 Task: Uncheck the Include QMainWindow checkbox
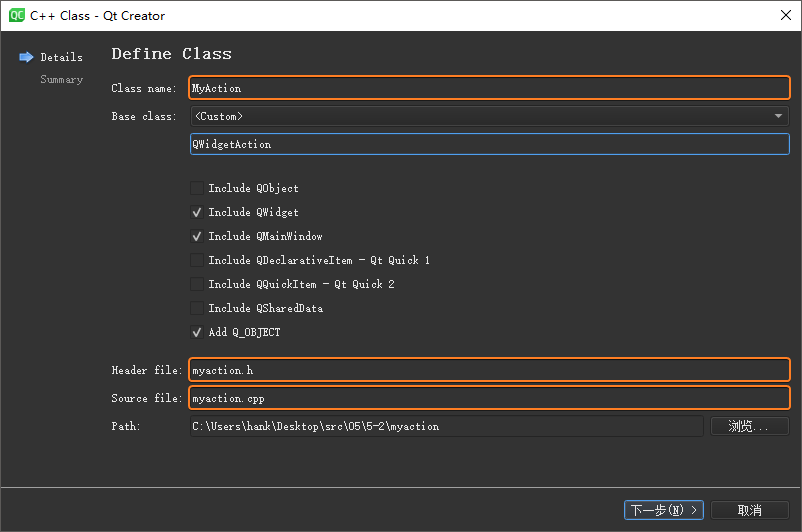(x=197, y=236)
